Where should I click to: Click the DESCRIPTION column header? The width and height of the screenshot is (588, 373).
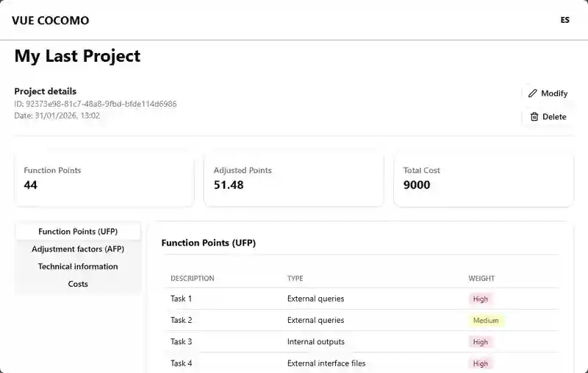pos(193,279)
